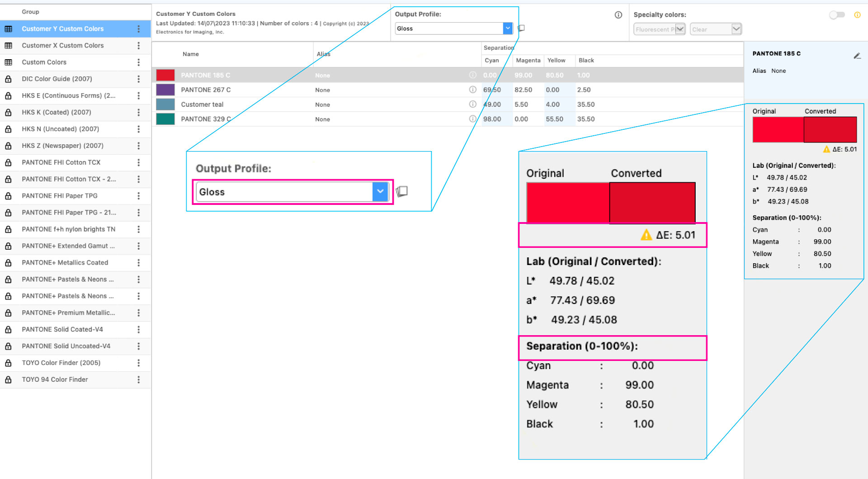Open the overflow menu for Customer Y Custom Colors

pos(139,28)
